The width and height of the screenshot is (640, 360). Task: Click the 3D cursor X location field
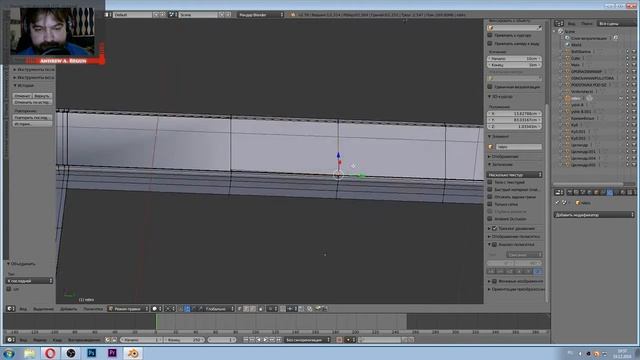coord(514,113)
